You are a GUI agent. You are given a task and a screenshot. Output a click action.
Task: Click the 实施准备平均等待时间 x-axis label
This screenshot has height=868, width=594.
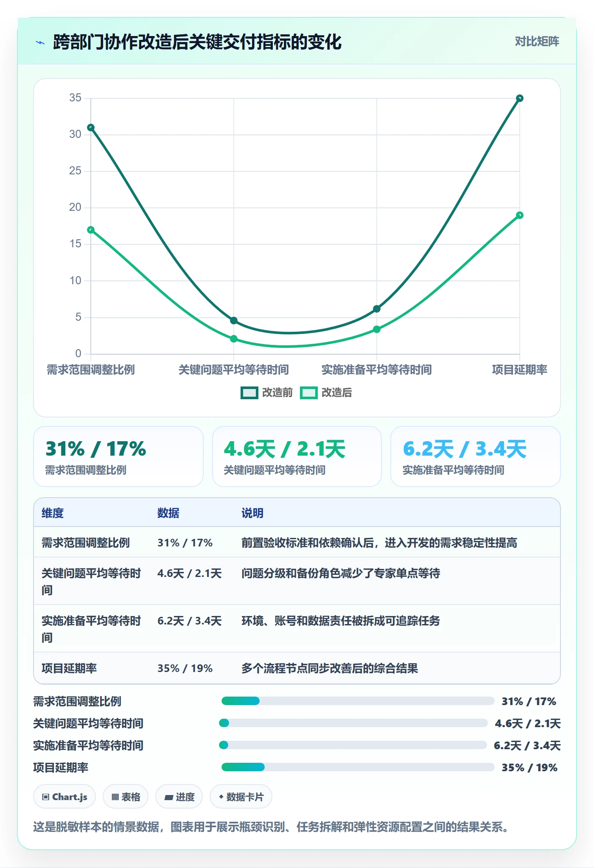click(x=377, y=370)
